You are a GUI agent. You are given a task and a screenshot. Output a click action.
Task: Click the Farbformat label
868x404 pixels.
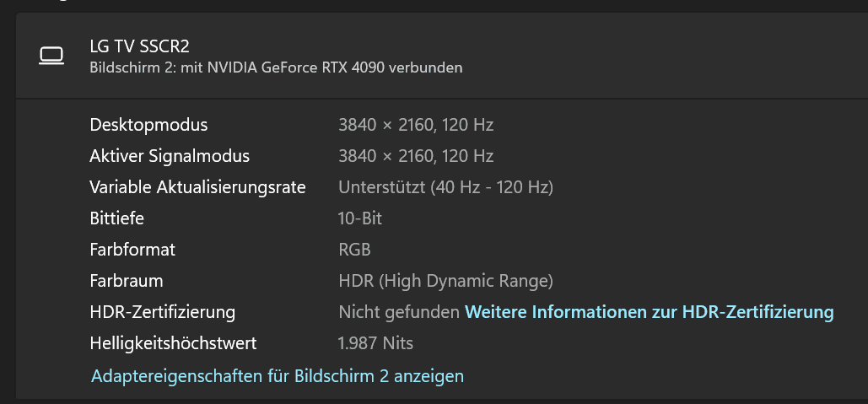point(132,250)
